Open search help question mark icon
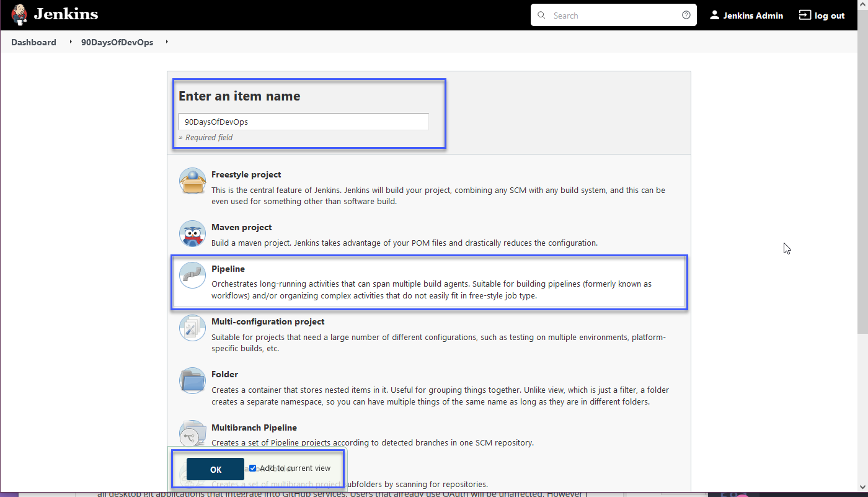This screenshot has width=868, height=497. tap(686, 16)
